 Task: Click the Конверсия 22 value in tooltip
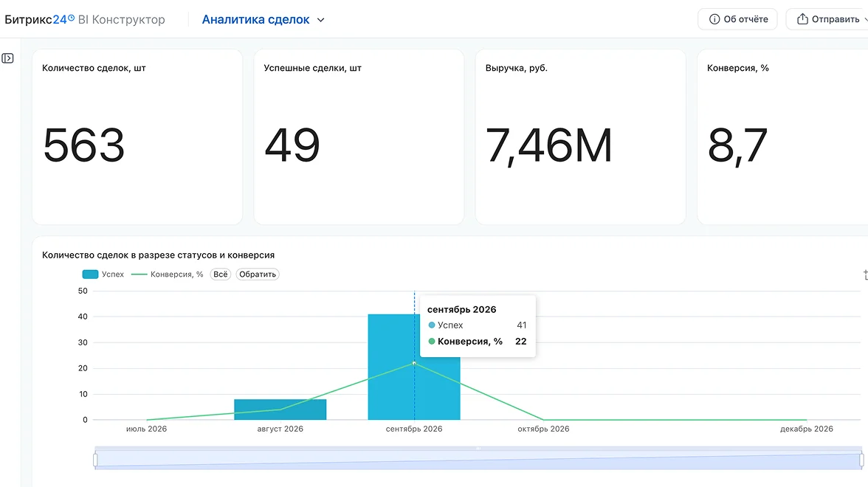coord(521,342)
